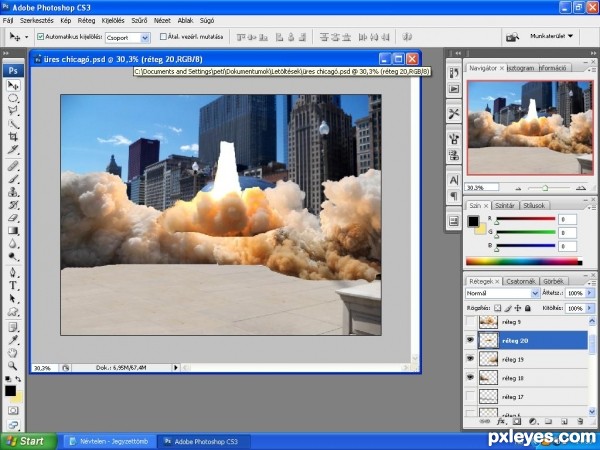The height and width of the screenshot is (450, 600).
Task: Switch to the Színtár tab
Action: click(505, 205)
